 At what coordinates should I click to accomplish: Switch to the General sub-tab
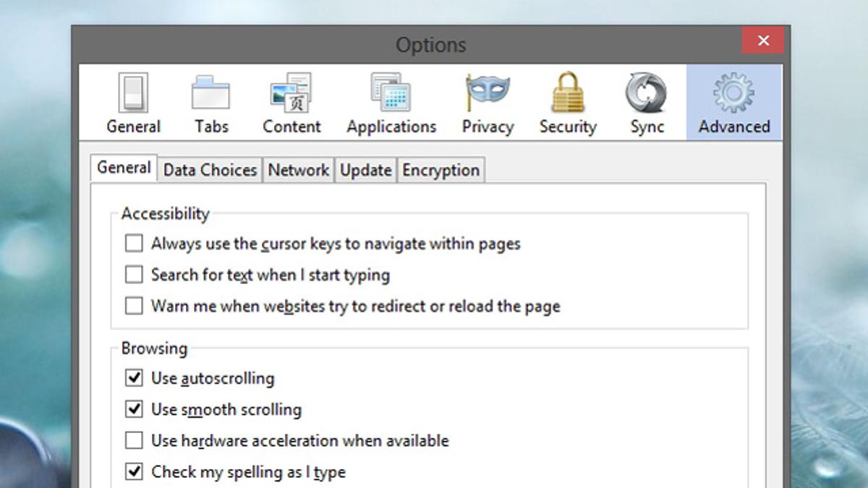tap(124, 168)
